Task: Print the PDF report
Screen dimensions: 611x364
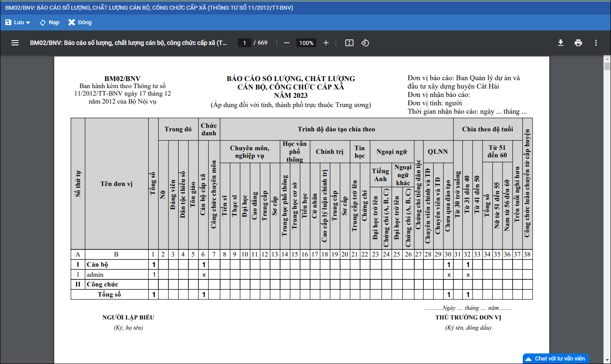Action: pos(578,43)
